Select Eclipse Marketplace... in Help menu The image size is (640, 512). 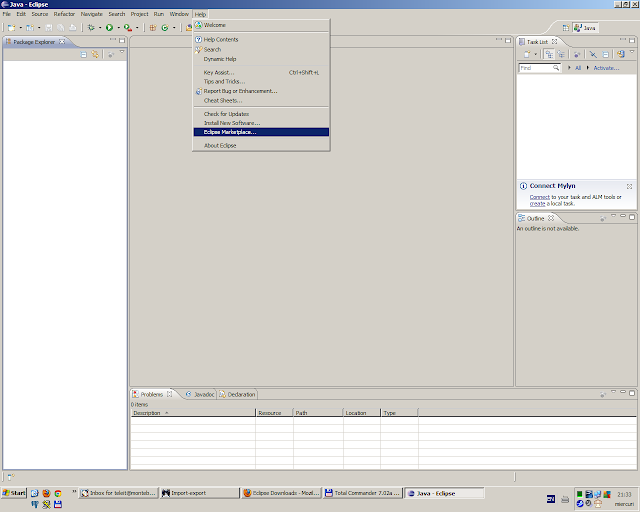[x=261, y=132]
